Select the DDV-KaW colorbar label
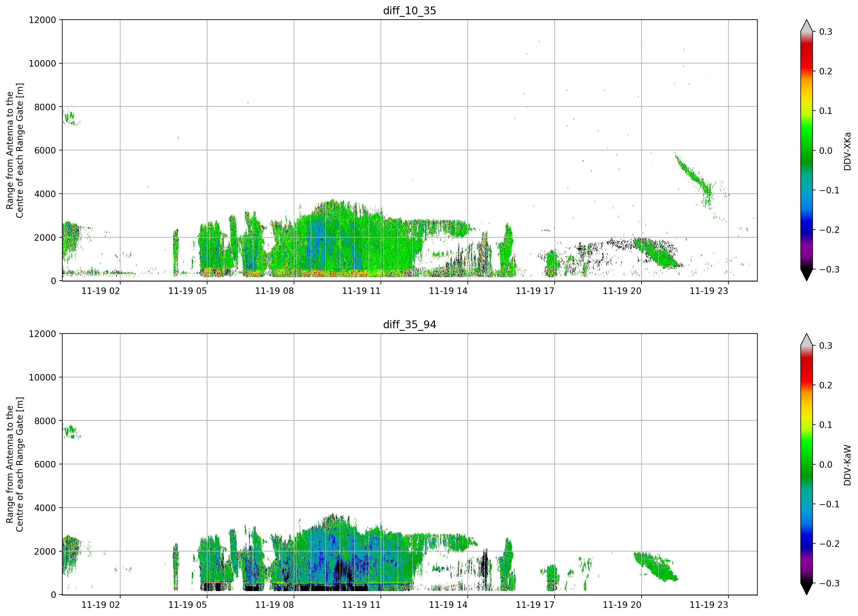Viewport: 858px width, 616px height. [847, 465]
